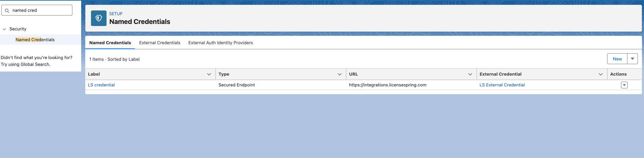Viewport: 644px width, 158px height.
Task: Select Named Credentials in the sidebar
Action: tap(35, 40)
